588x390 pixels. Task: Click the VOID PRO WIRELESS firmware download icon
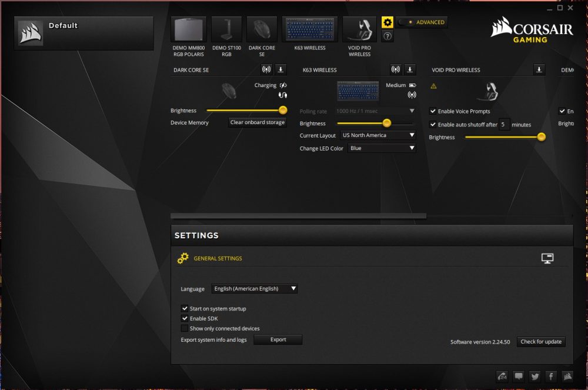point(539,69)
